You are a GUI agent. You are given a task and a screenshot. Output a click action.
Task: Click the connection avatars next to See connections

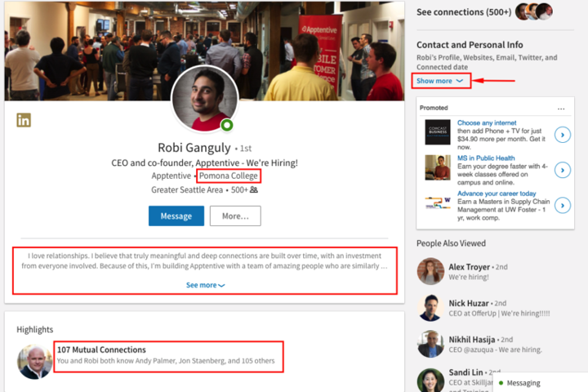(x=534, y=12)
